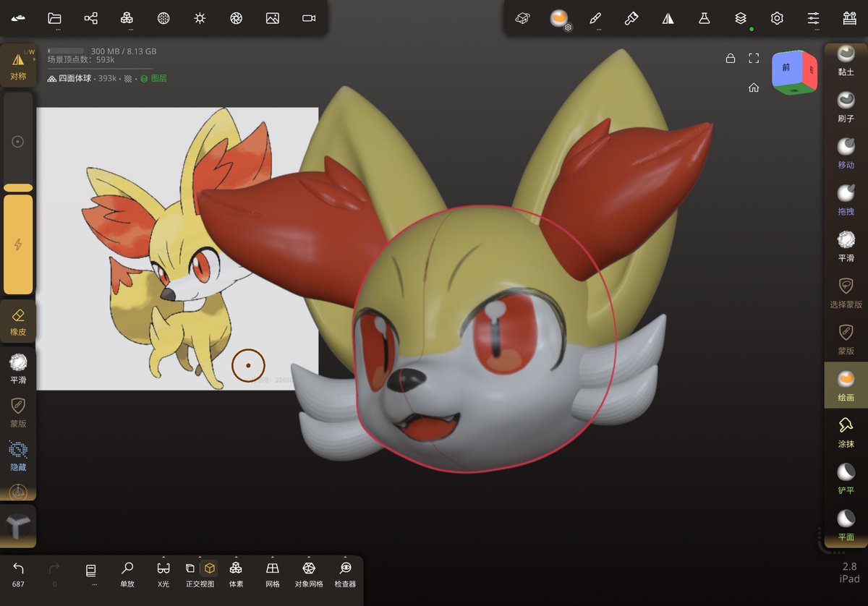Screen dimensions: 868x606
Task: Toggle the 橡皮 eraser mode
Action: pos(18,323)
